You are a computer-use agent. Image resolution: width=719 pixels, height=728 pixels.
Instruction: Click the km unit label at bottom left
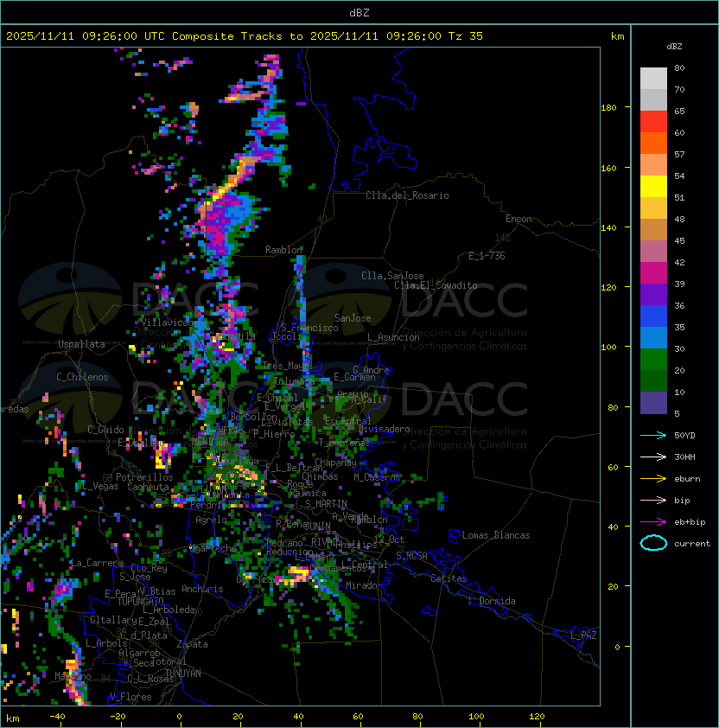click(13, 718)
